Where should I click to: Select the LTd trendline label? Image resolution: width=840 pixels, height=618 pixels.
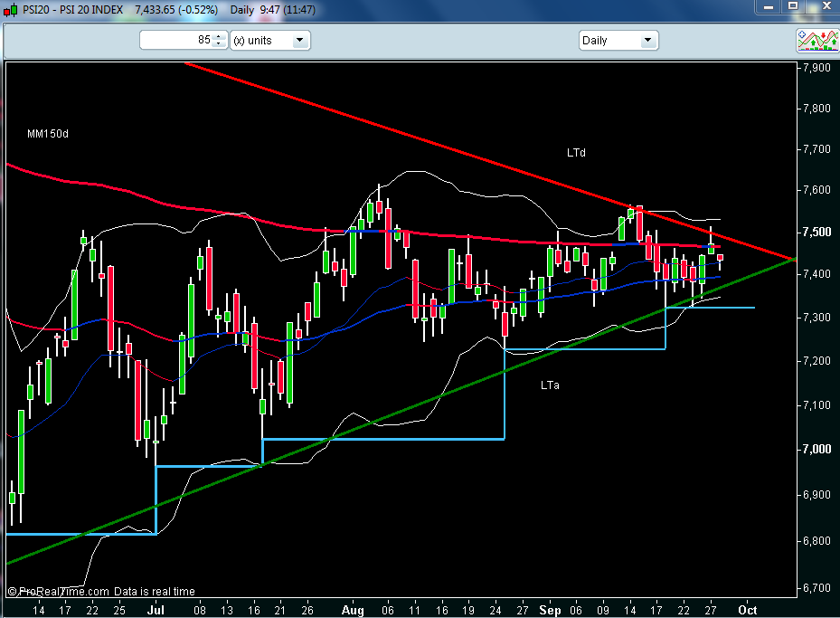point(577,153)
